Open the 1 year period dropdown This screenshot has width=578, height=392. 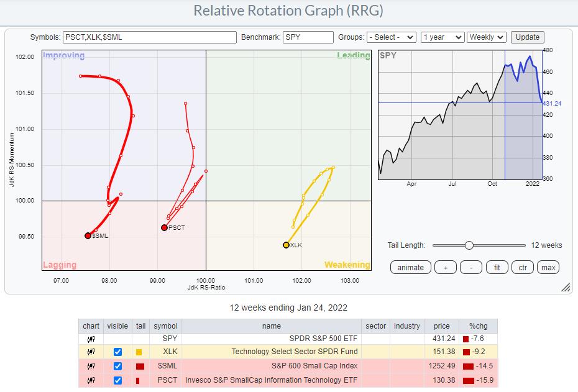[442, 37]
